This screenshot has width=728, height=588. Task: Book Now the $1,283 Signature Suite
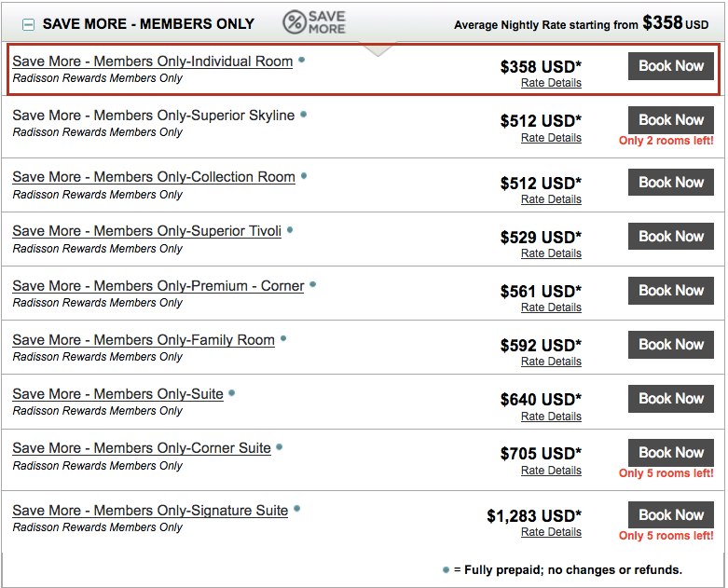tap(671, 515)
